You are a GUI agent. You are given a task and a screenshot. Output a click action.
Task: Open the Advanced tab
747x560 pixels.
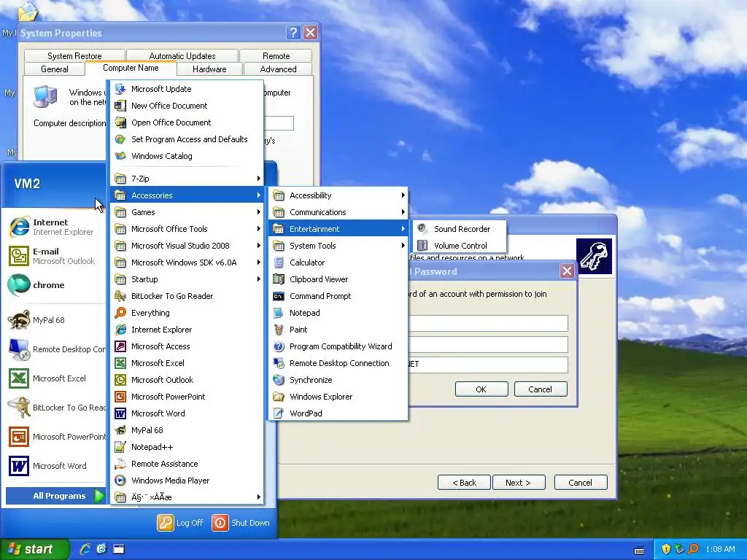pos(278,69)
